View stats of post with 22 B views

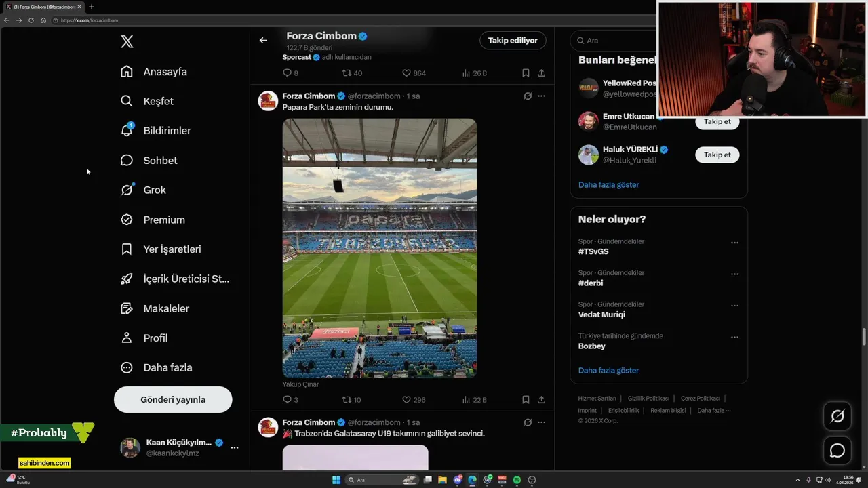click(x=475, y=400)
